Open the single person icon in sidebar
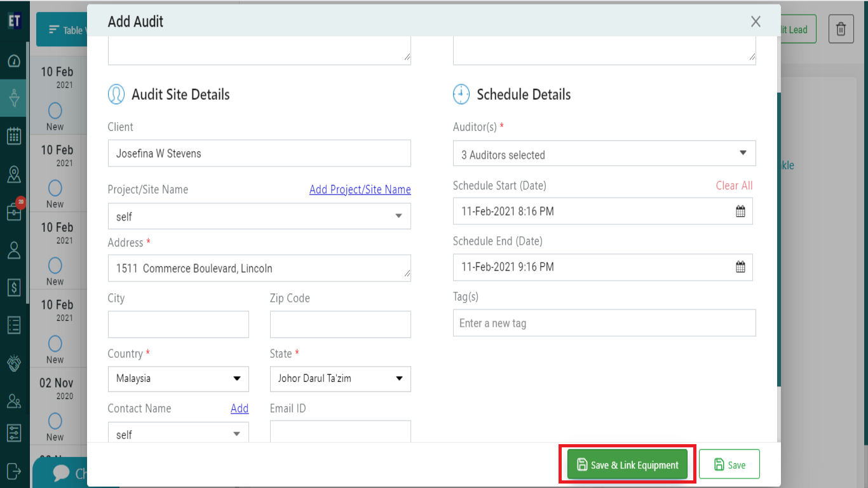Viewport: 868px width, 488px height. pos(14,250)
